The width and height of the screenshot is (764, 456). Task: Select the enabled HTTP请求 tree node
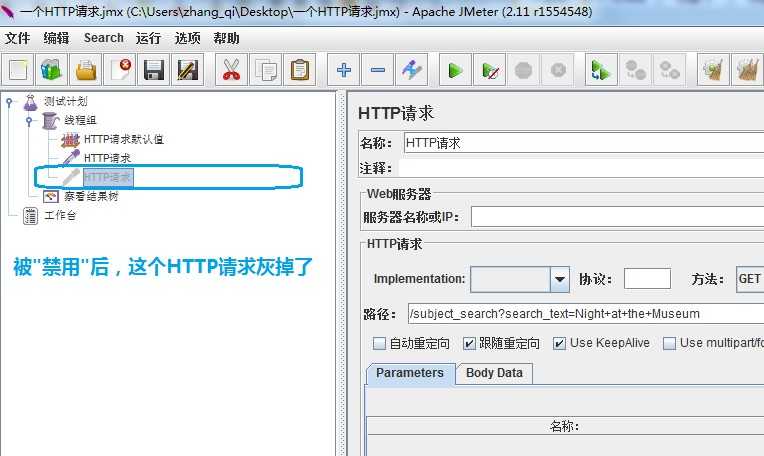point(107,158)
